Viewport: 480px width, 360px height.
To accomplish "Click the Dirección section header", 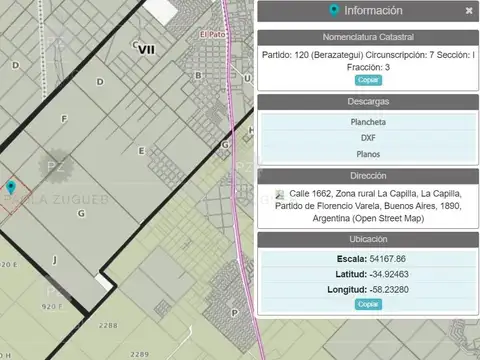I will tap(368, 176).
